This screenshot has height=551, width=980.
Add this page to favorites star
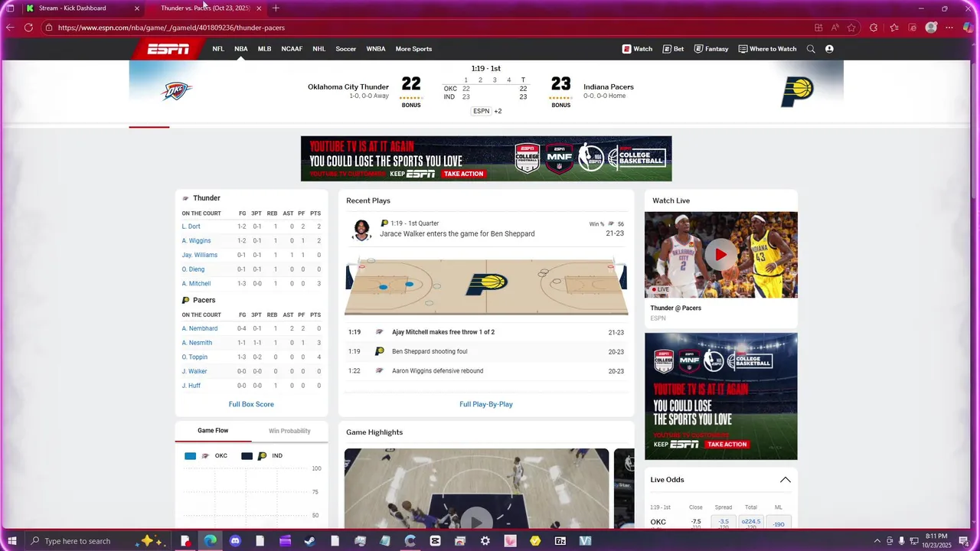851,28
